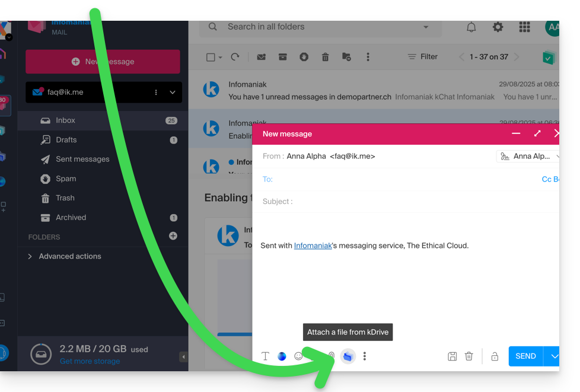The image size is (580, 392).
Task: Insert an emoji
Action: pyautogui.click(x=298, y=356)
